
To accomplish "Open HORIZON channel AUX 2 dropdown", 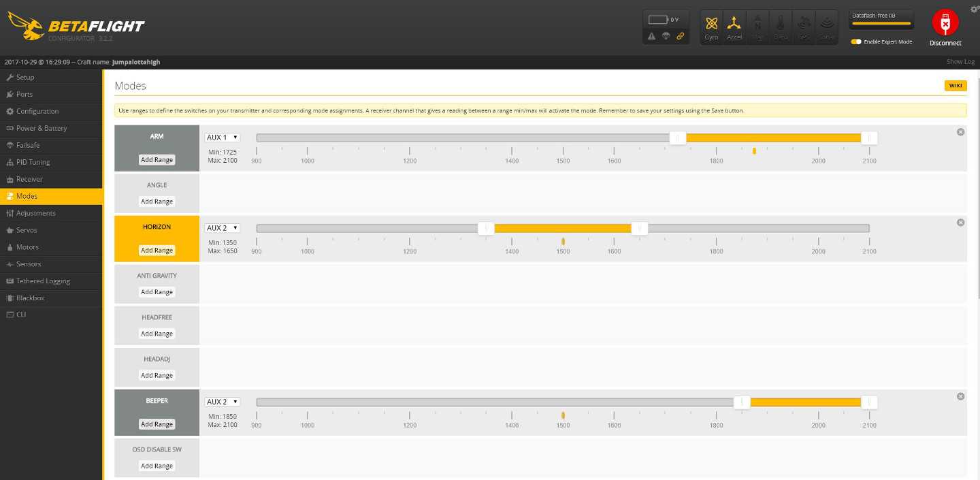I will (x=223, y=228).
